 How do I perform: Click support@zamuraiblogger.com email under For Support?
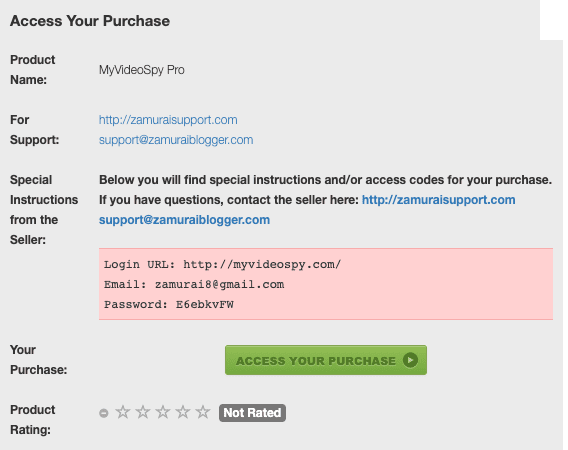pyautogui.click(x=176, y=140)
